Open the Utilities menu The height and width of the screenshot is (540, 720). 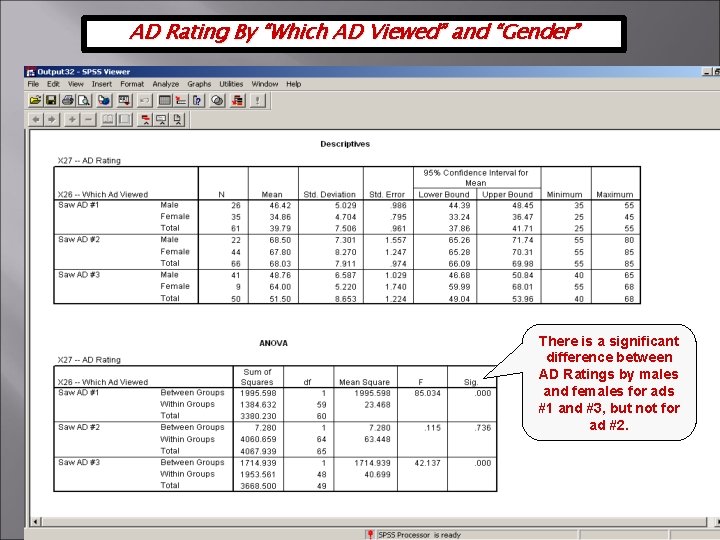coord(231,84)
